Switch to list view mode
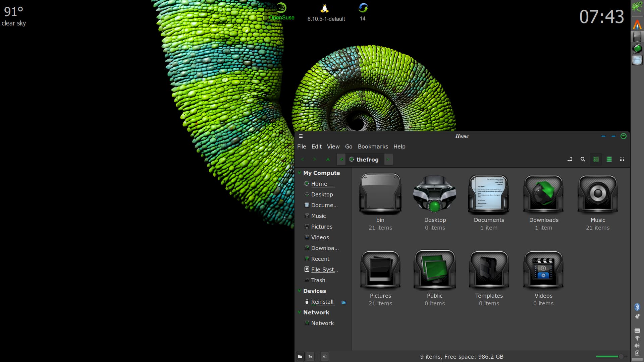 (x=609, y=160)
